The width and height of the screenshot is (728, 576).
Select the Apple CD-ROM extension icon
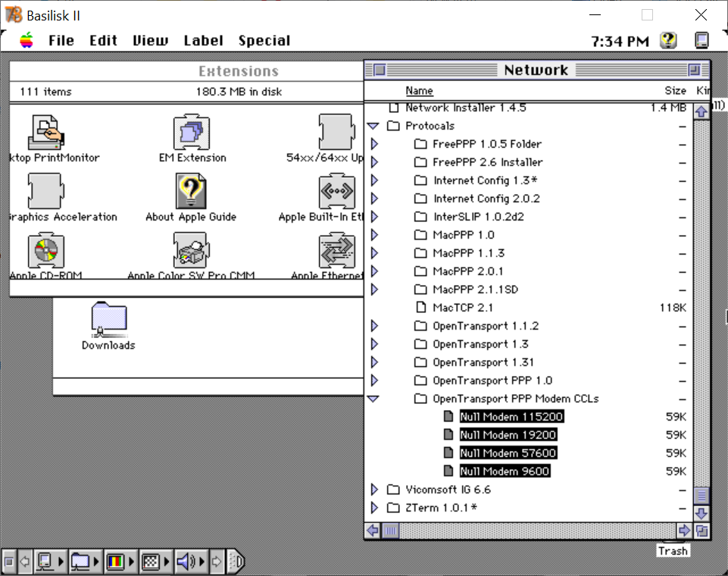click(46, 250)
